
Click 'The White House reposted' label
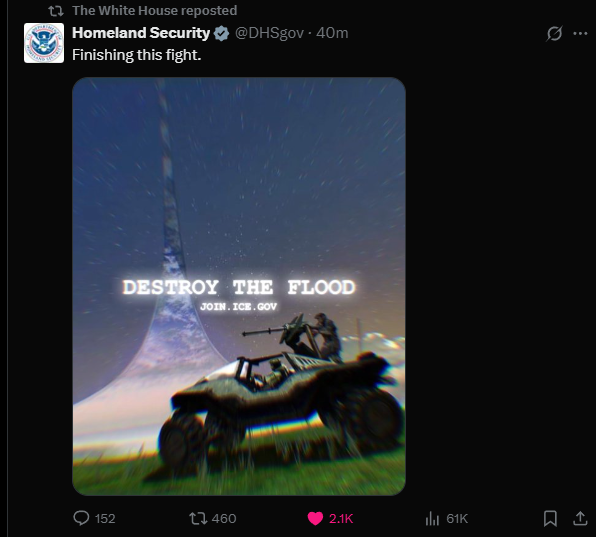point(155,10)
